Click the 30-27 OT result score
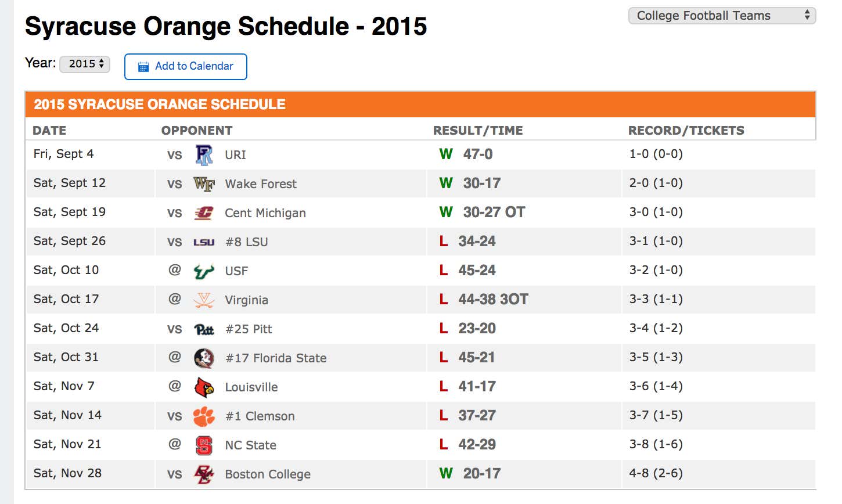 [x=494, y=213]
